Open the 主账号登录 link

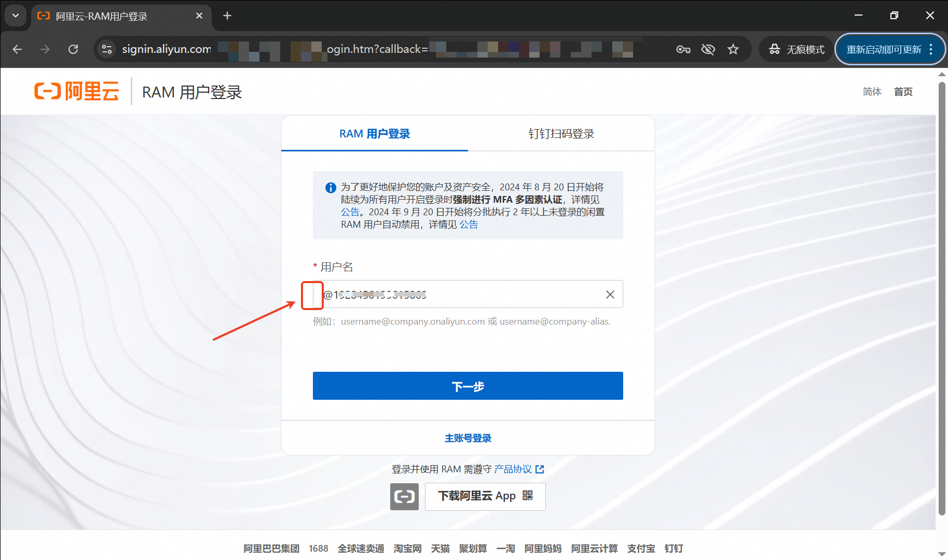click(x=468, y=438)
